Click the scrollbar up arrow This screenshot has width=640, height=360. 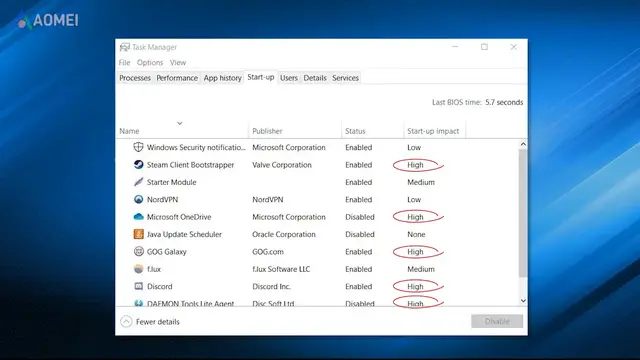click(x=523, y=144)
